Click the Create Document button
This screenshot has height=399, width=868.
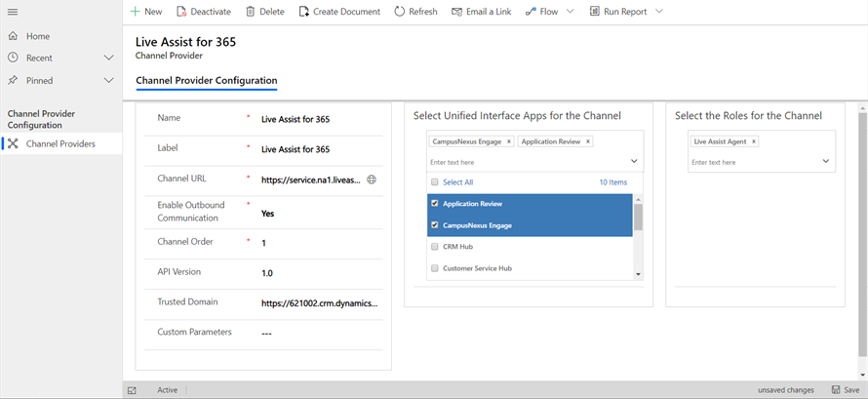[339, 12]
